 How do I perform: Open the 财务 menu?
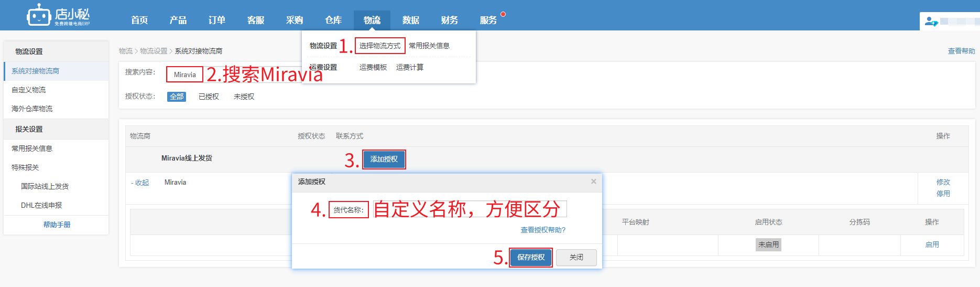[450, 20]
